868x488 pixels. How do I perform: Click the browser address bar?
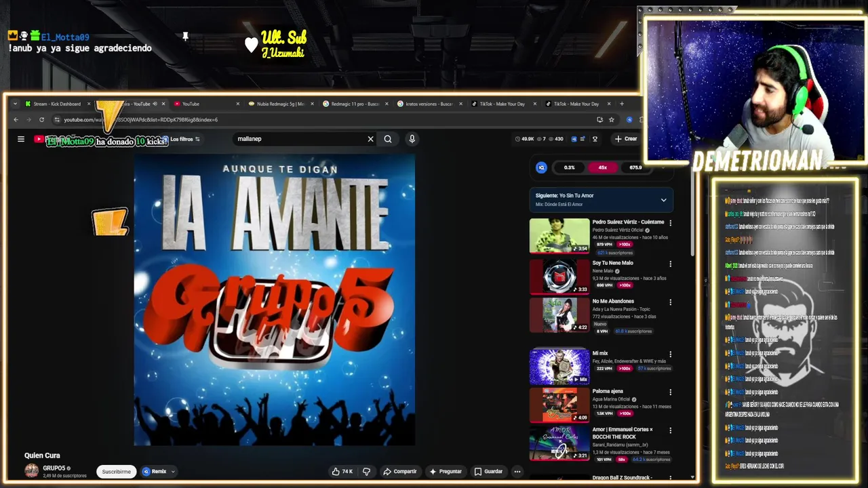(x=325, y=120)
